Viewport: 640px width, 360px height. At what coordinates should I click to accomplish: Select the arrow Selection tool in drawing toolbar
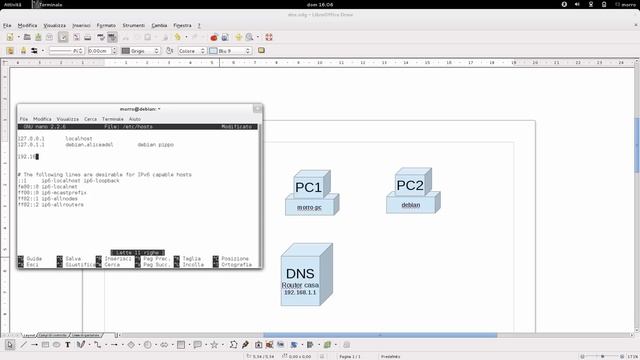[10, 345]
